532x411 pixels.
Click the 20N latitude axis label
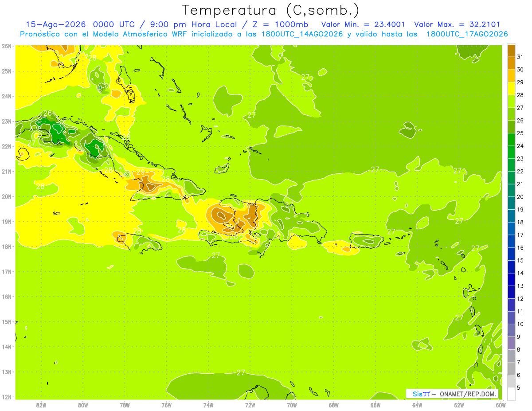tap(7, 196)
